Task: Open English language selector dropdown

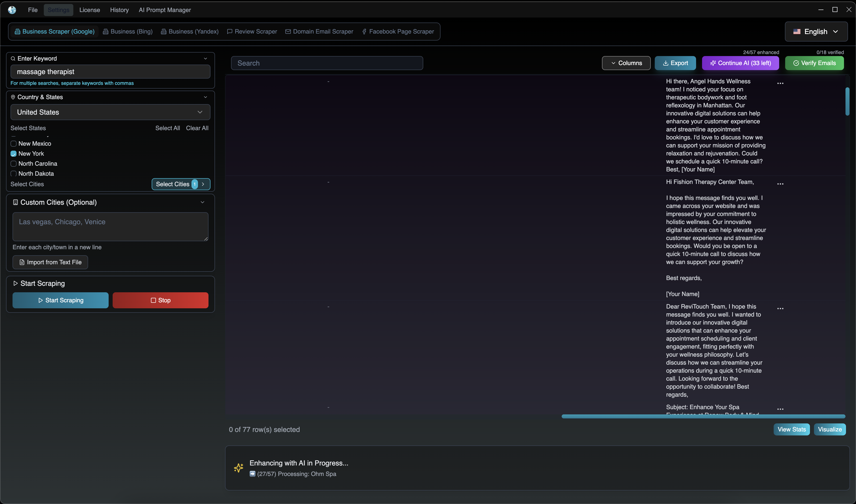Action: click(816, 32)
